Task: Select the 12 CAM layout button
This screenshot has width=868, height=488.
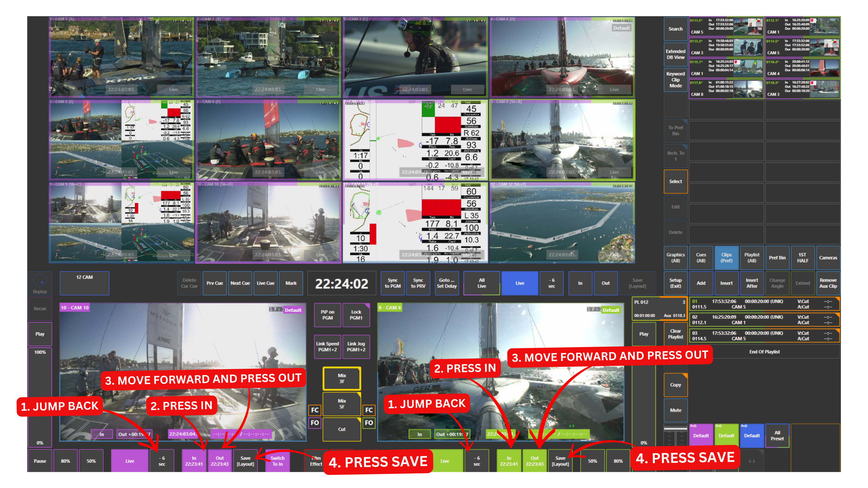Action: 84,283
